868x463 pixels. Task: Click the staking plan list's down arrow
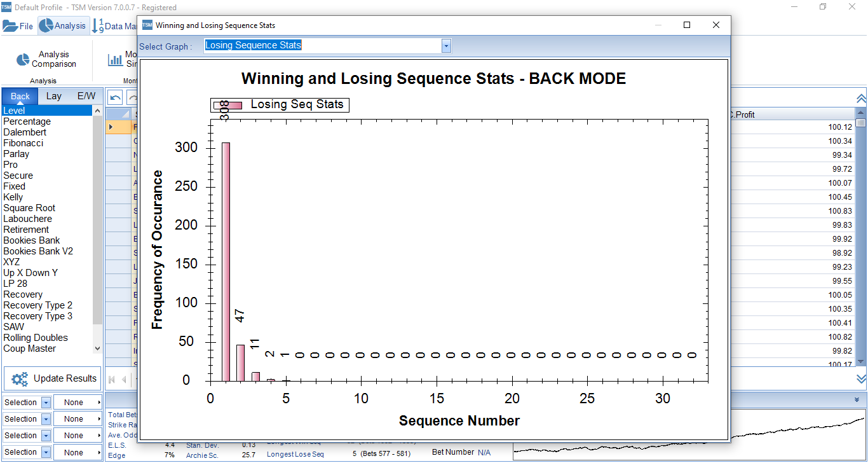click(x=97, y=349)
